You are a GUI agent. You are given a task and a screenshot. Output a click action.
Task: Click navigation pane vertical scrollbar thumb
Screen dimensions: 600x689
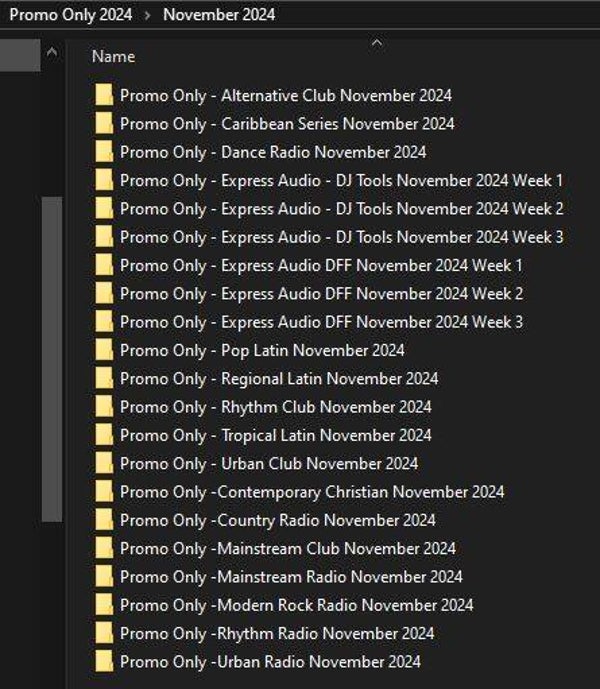tap(52, 359)
